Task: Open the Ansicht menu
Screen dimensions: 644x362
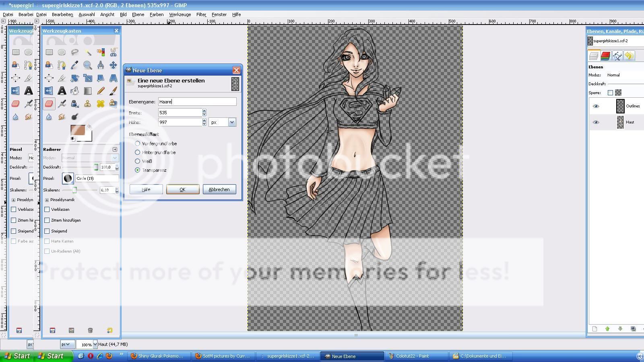Action: 107,14
